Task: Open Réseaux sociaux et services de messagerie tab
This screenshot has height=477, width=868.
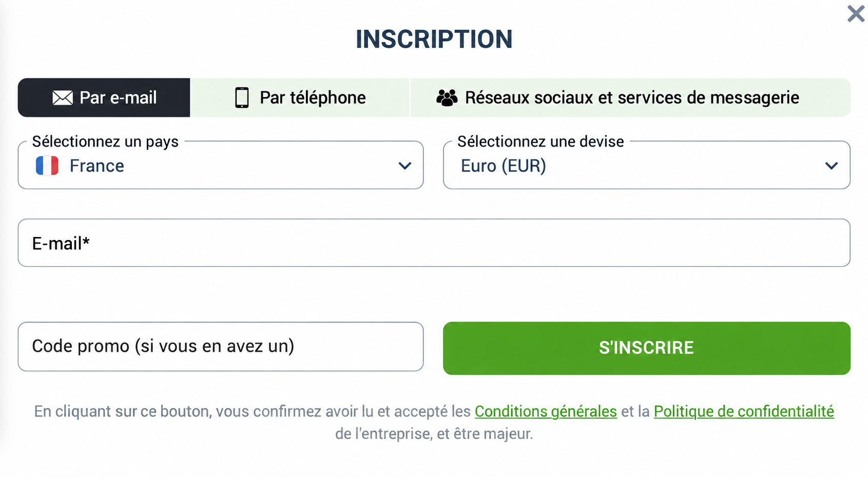Action: pyautogui.click(x=630, y=97)
